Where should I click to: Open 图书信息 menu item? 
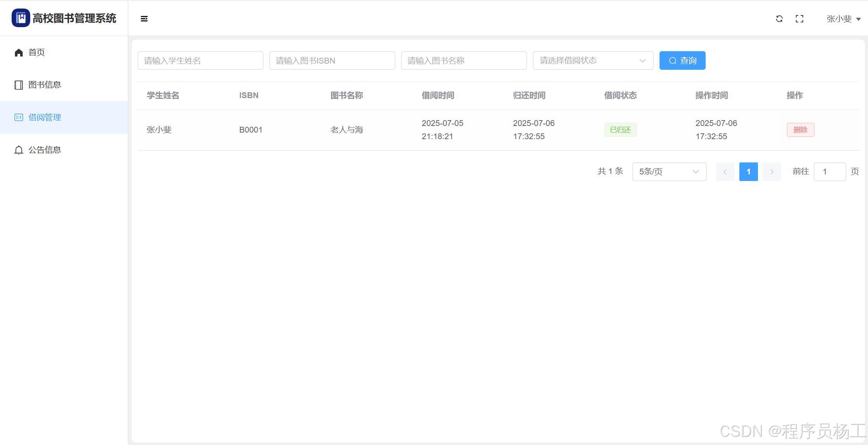pyautogui.click(x=45, y=85)
